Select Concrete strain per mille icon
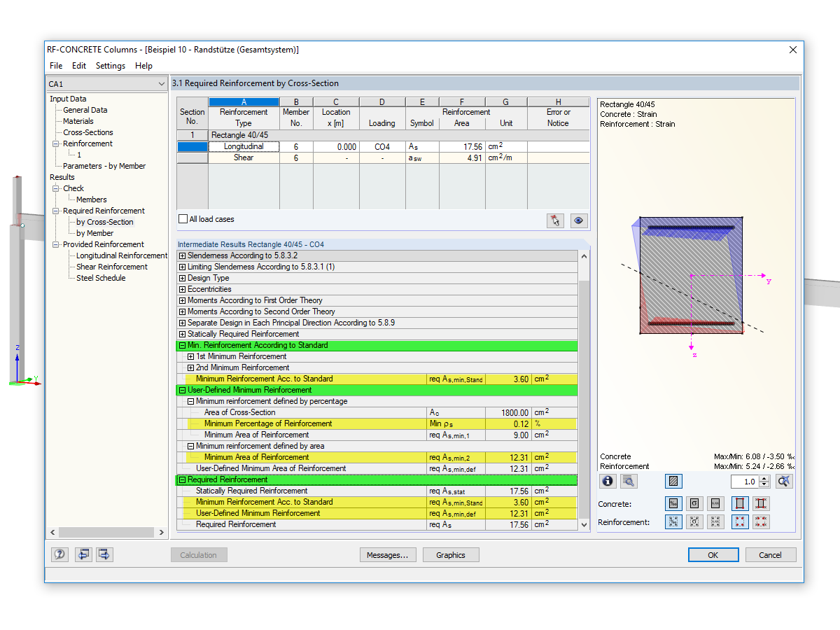This screenshot has width=840, height=630. coord(673,503)
